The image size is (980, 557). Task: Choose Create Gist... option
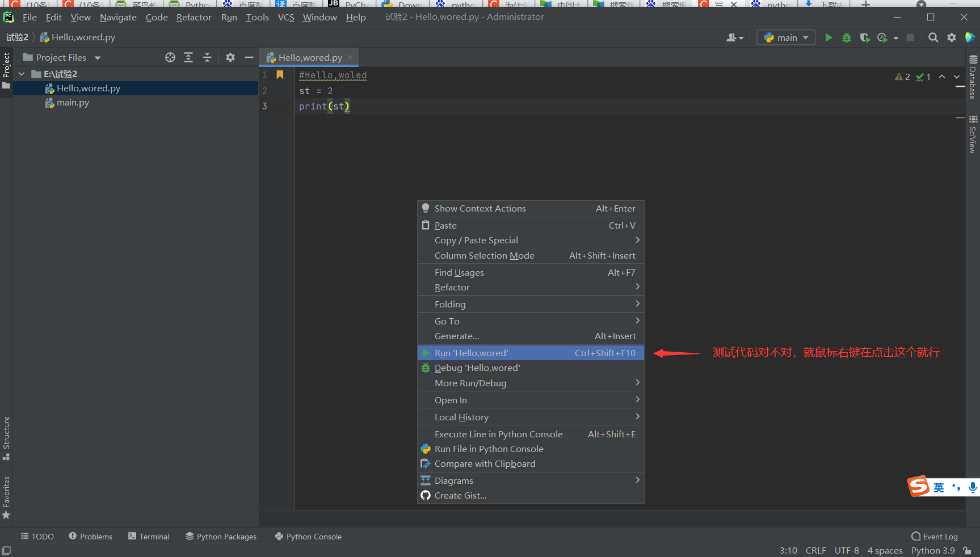click(531, 495)
